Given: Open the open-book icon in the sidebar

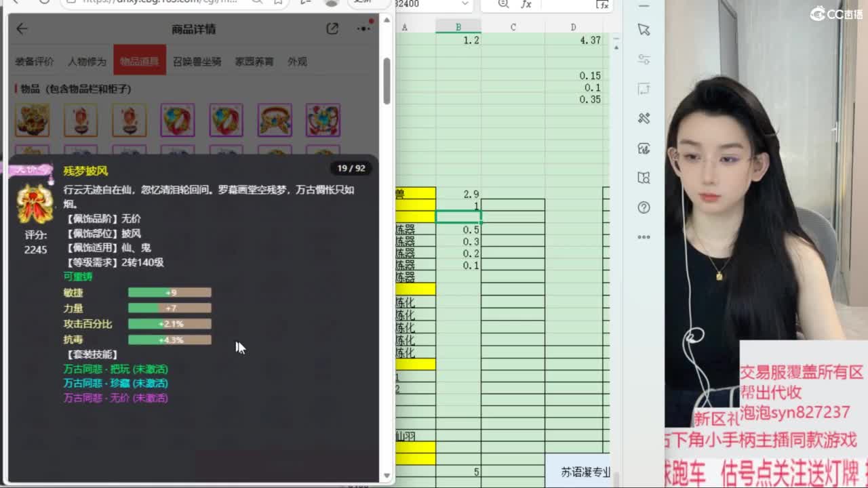Looking at the screenshot, I should coord(644,178).
